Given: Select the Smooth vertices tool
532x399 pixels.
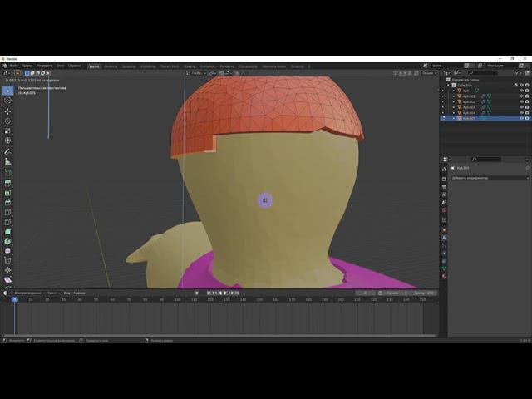Looking at the screenshot, I should click(7, 251).
